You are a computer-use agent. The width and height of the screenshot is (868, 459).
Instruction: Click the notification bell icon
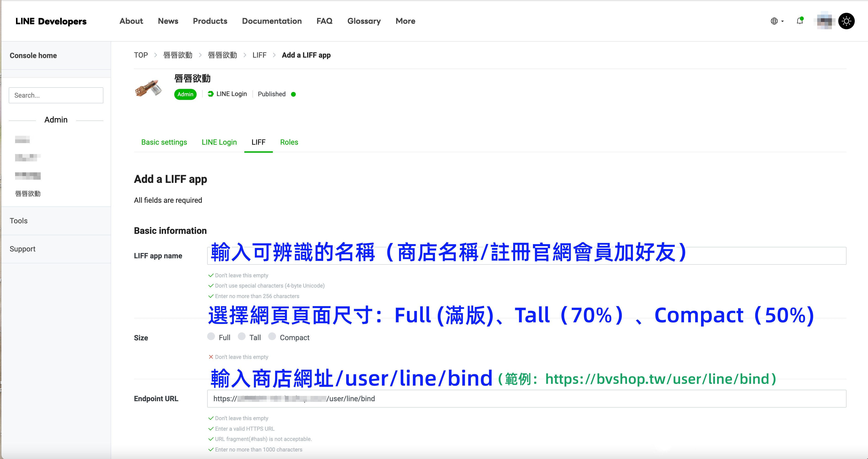coord(799,21)
